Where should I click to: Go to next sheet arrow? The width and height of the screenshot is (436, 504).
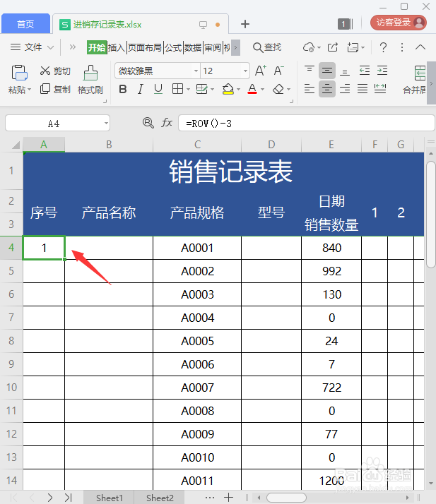pyautogui.click(x=50, y=498)
